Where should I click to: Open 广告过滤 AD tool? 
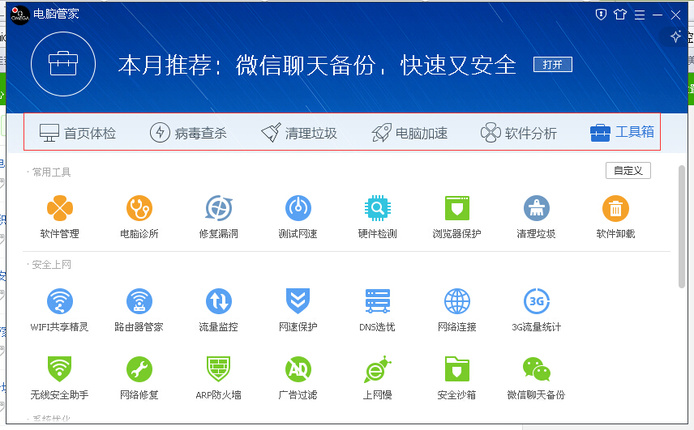(298, 377)
